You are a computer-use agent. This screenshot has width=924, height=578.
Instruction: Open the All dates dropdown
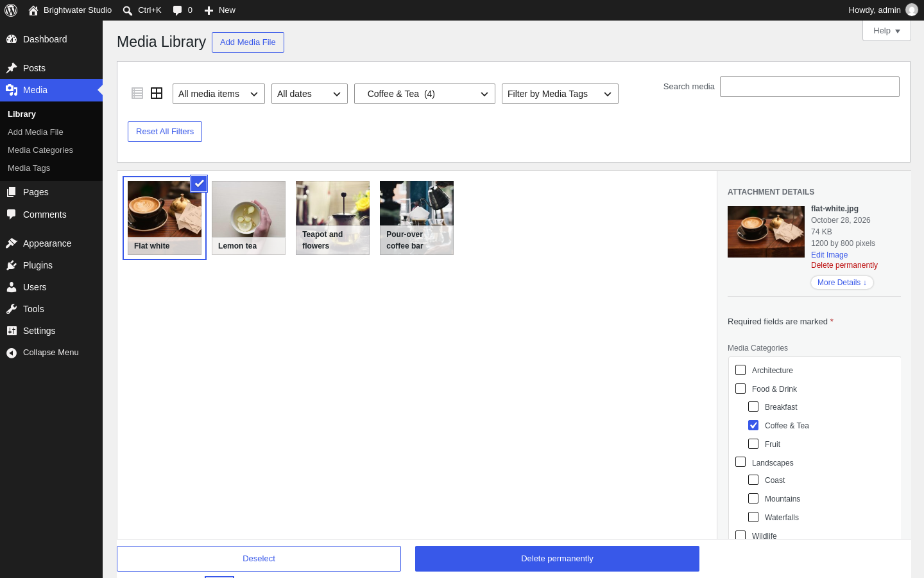tap(309, 94)
